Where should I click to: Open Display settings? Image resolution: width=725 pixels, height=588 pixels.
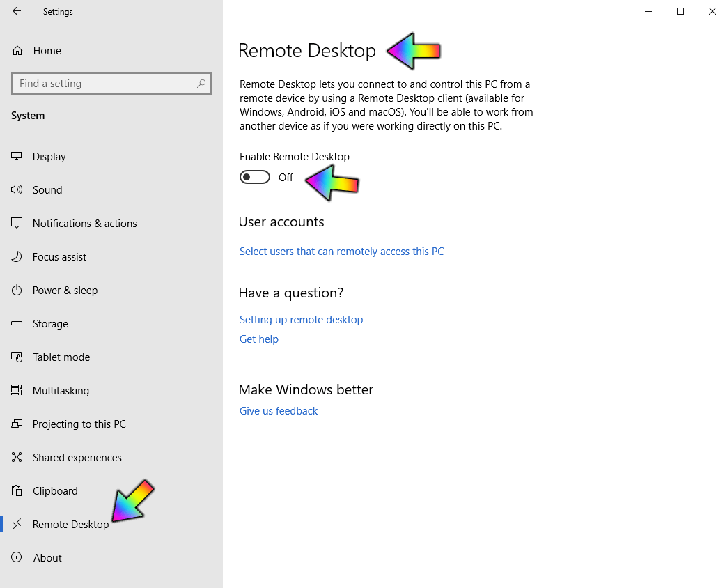tap(111, 156)
